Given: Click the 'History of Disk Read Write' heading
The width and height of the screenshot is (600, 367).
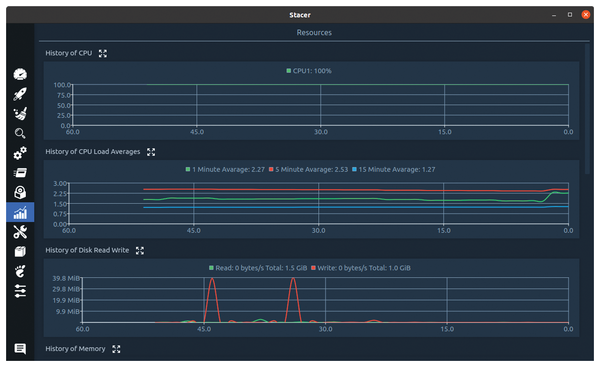Looking at the screenshot, I should [x=87, y=250].
